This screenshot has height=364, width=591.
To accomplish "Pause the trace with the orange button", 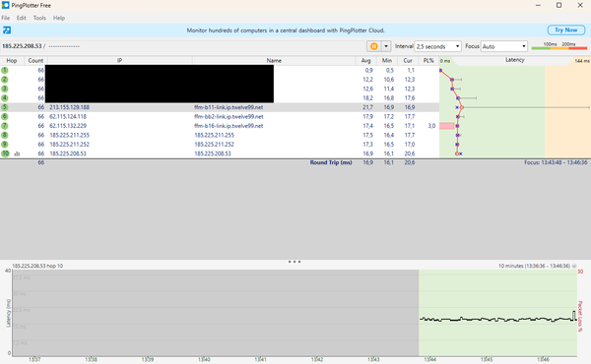I will (374, 46).
